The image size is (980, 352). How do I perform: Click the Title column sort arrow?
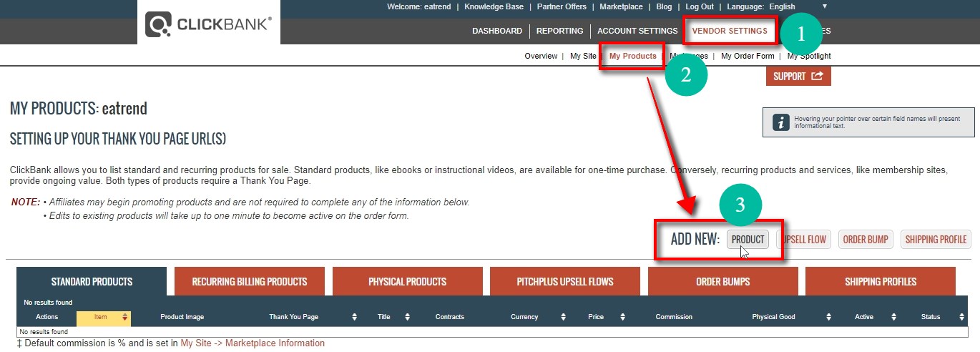pyautogui.click(x=407, y=317)
